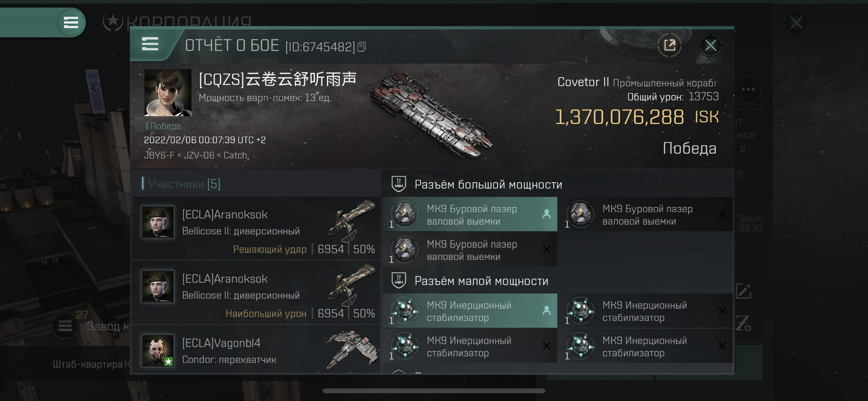The image size is (868, 401).
Task: Click the Condor interceptor ship icon
Action: pyautogui.click(x=352, y=350)
